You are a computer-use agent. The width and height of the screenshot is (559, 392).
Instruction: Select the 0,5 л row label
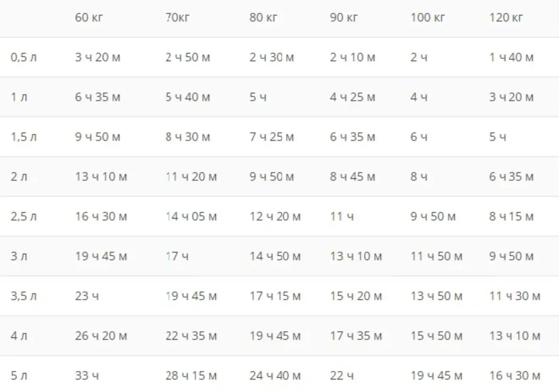[24, 57]
